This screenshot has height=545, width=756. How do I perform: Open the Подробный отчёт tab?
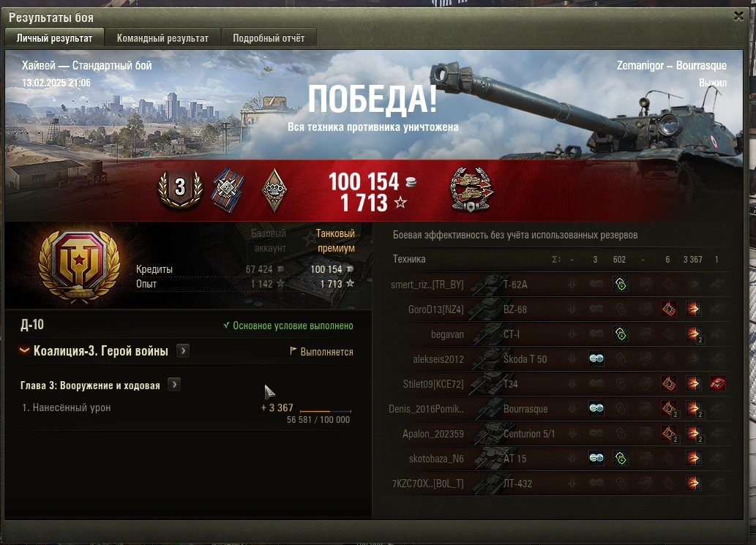[269, 38]
